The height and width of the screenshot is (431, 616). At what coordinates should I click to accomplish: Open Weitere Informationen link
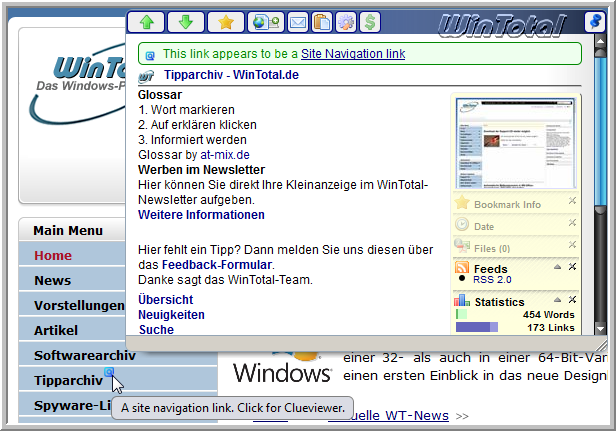click(201, 215)
